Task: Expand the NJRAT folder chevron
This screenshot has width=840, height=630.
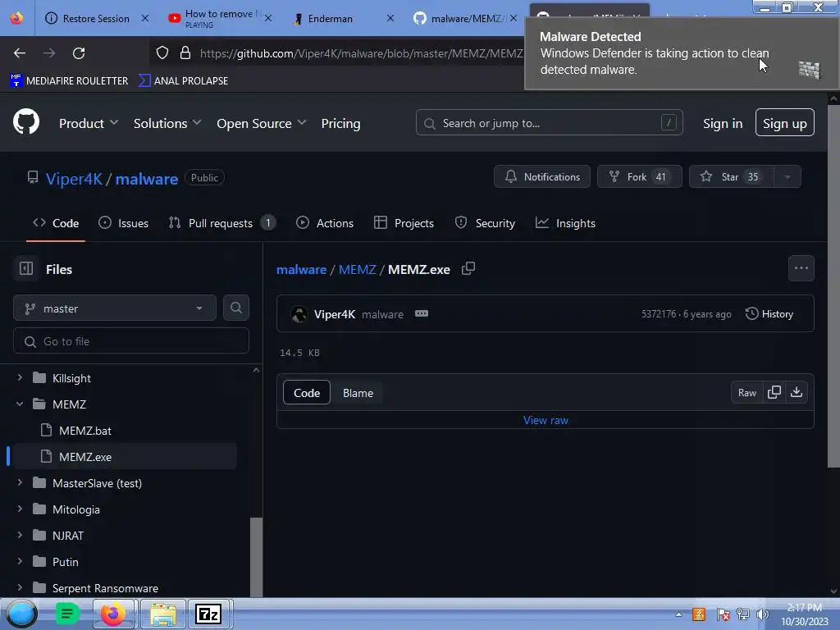Action: 20,535
